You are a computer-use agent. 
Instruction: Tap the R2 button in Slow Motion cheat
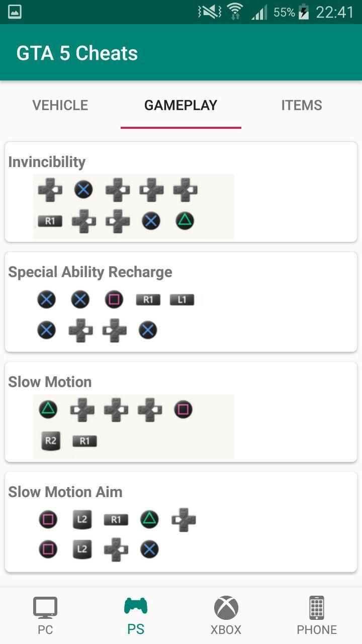click(x=50, y=441)
